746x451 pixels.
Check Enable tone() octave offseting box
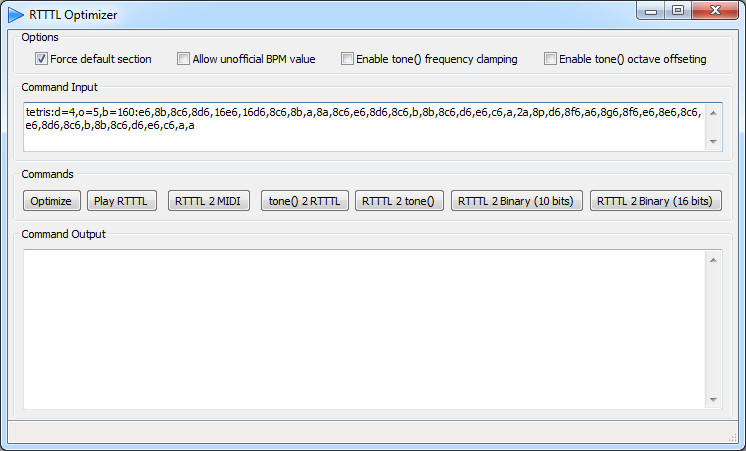click(x=550, y=59)
